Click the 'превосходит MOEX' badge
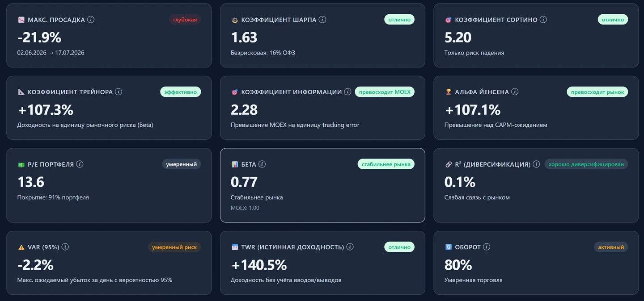 385,92
